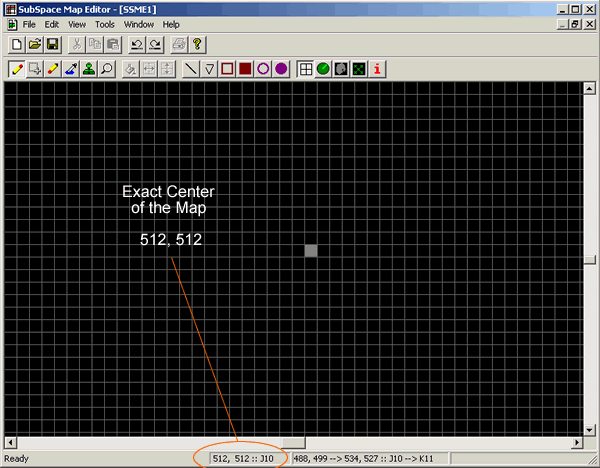Viewport: 600px width, 468px height.
Task: Select the outlined rectangle tool
Action: [x=227, y=69]
